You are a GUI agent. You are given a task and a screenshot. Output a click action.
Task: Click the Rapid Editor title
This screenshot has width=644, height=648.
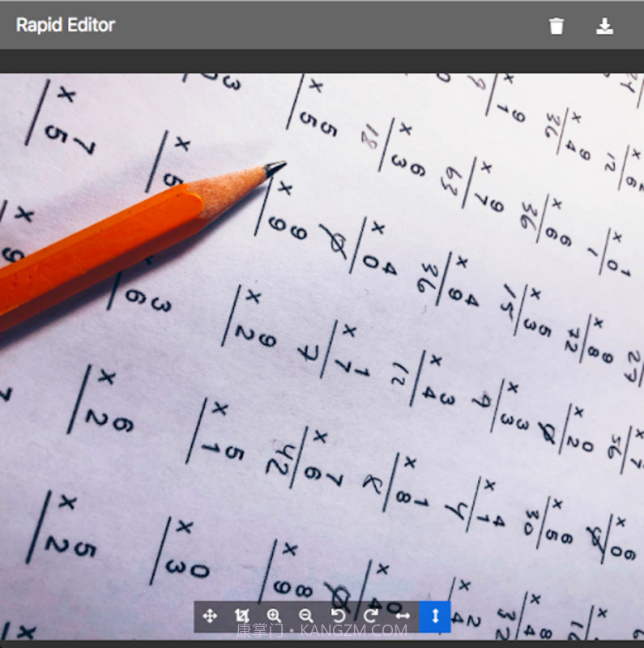(66, 25)
